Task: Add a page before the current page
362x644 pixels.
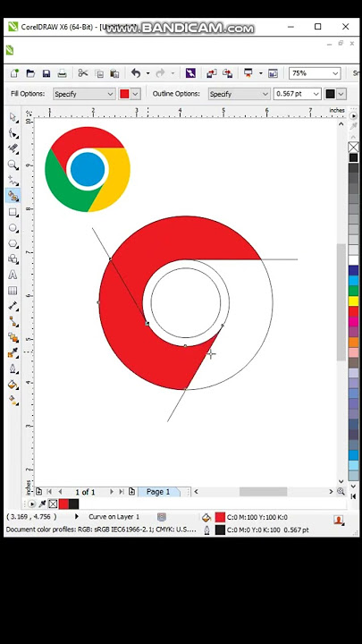Action: [x=38, y=492]
